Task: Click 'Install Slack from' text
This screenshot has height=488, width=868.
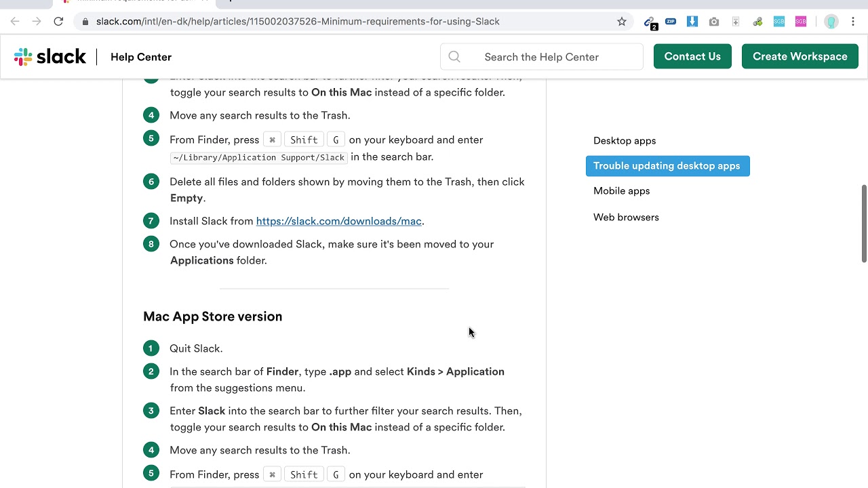Action: 212,221
